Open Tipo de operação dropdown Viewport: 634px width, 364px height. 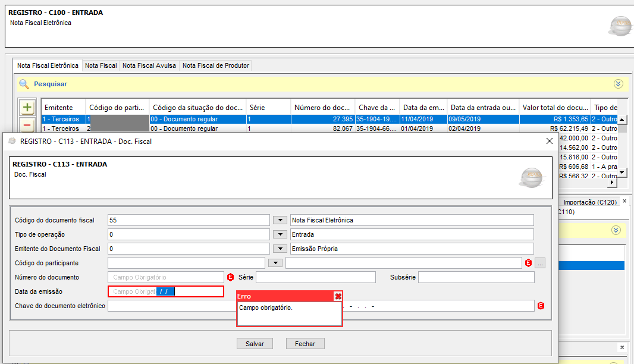pyautogui.click(x=280, y=234)
